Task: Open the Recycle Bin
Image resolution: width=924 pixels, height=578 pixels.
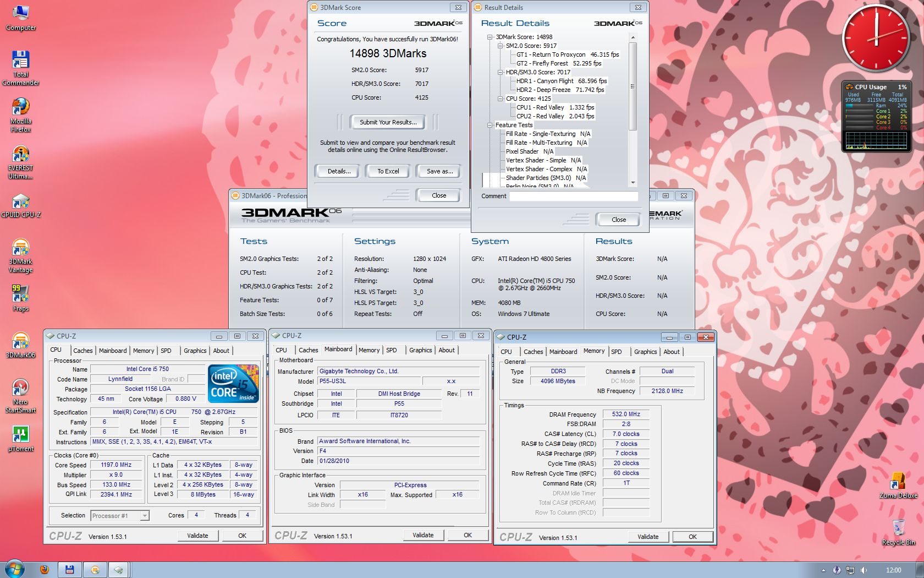Action: pyautogui.click(x=898, y=532)
